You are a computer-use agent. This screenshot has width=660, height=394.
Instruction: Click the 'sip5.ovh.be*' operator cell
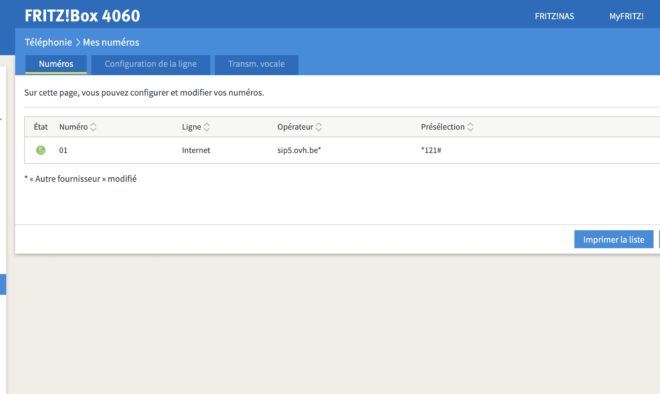click(299, 150)
